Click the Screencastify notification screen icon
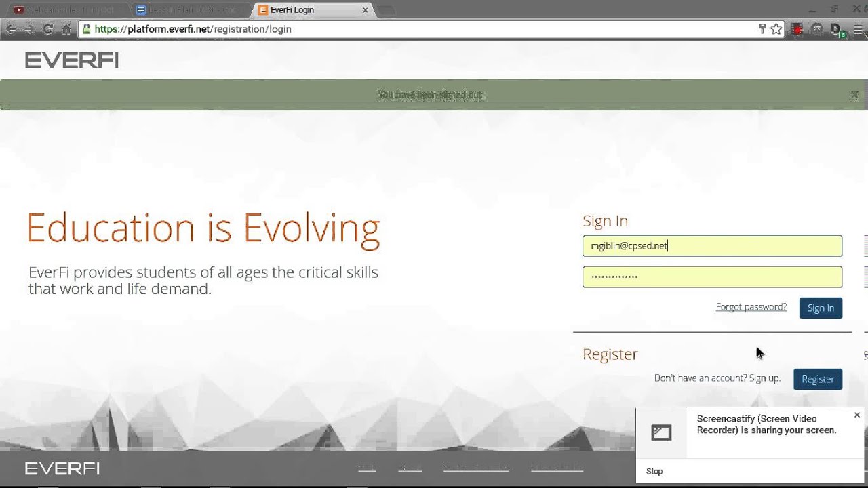This screenshot has width=868, height=488. pos(661,432)
